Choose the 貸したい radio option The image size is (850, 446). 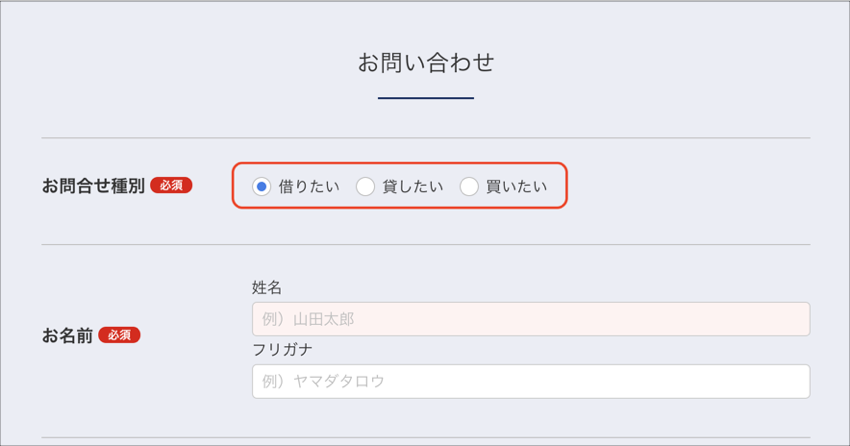click(366, 186)
